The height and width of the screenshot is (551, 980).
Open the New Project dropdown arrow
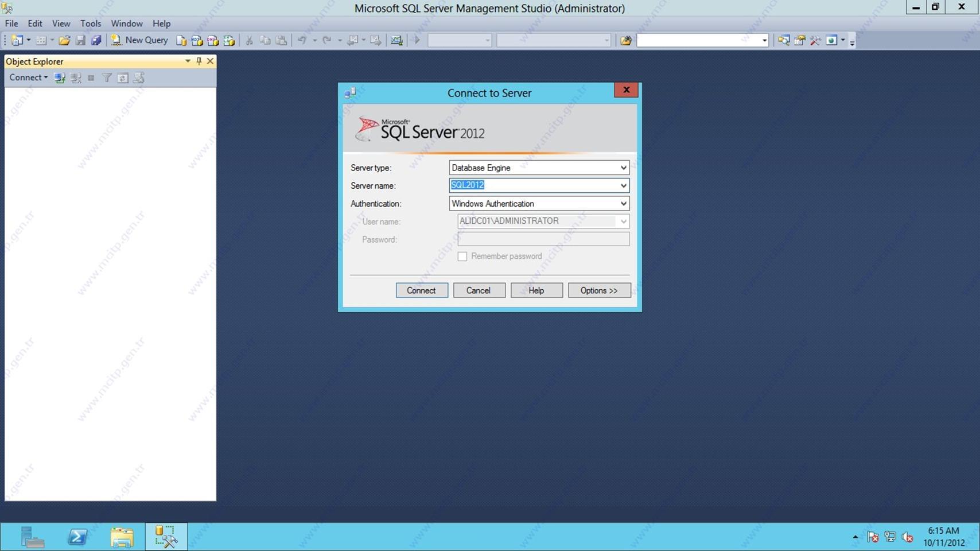pos(29,40)
